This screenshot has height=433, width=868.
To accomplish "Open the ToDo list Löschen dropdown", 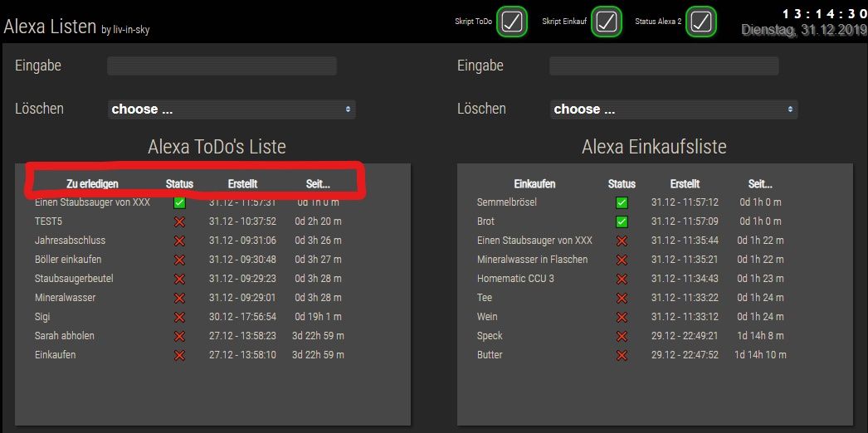I will click(232, 109).
